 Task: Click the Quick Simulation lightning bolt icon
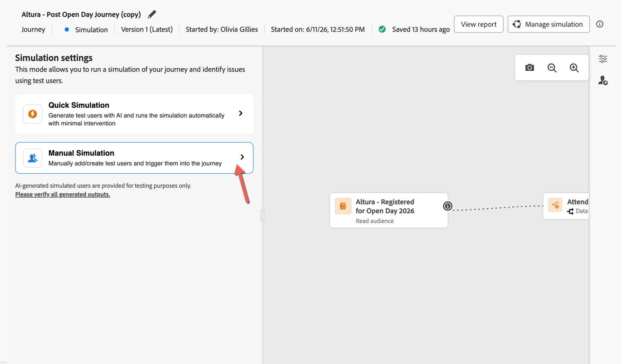[32, 114]
